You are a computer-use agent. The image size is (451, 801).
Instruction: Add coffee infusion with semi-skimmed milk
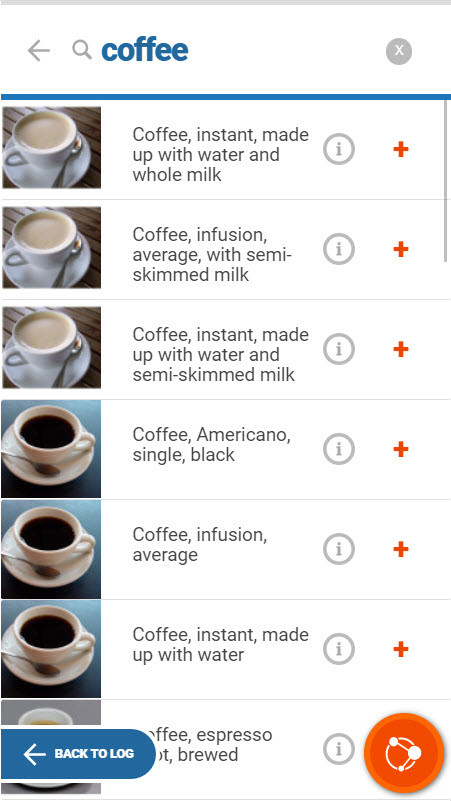(x=401, y=249)
